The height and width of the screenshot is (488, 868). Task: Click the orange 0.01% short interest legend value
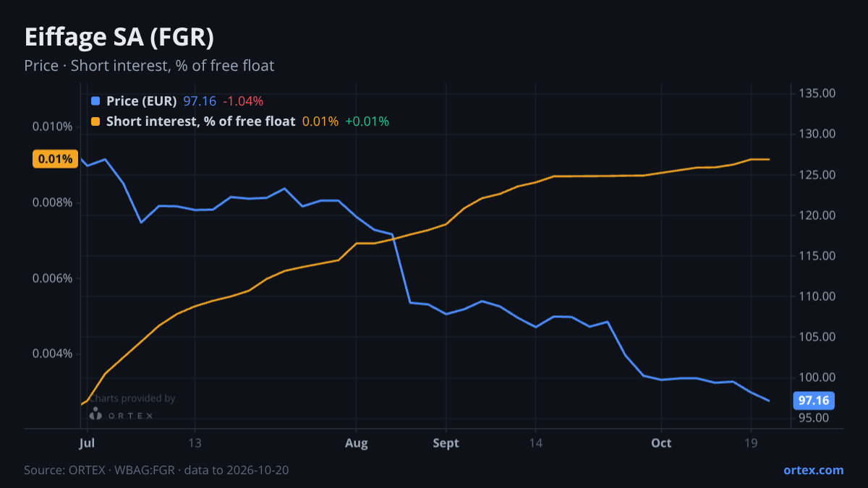click(x=320, y=121)
